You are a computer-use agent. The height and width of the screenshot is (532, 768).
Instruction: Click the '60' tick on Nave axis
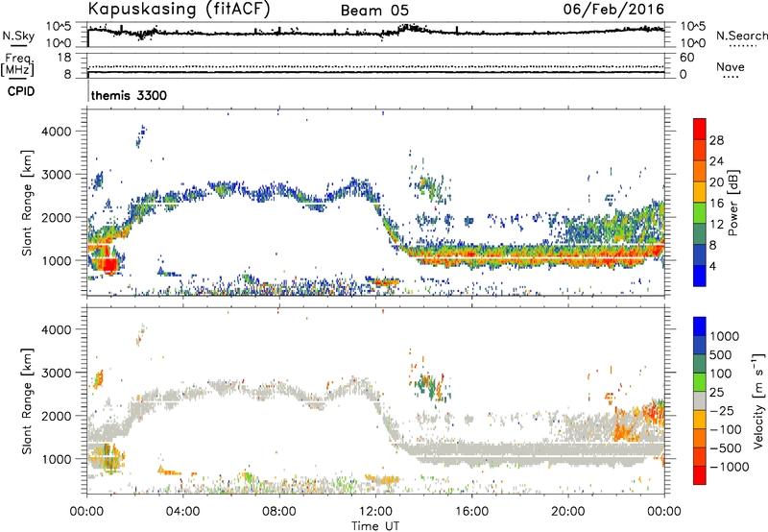point(686,58)
